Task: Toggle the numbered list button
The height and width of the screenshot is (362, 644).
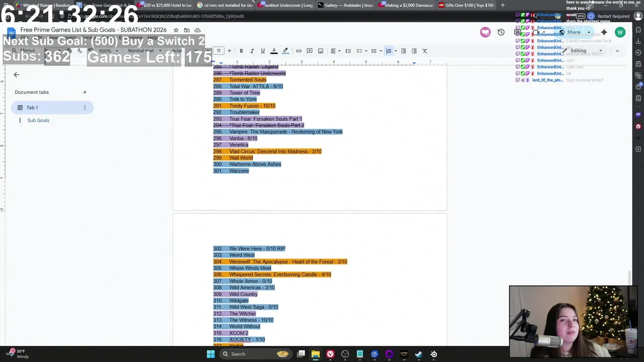Action: 388,51
